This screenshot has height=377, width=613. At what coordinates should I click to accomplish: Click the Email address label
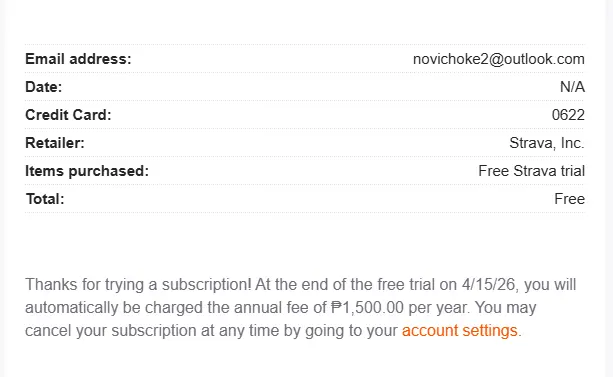point(78,59)
